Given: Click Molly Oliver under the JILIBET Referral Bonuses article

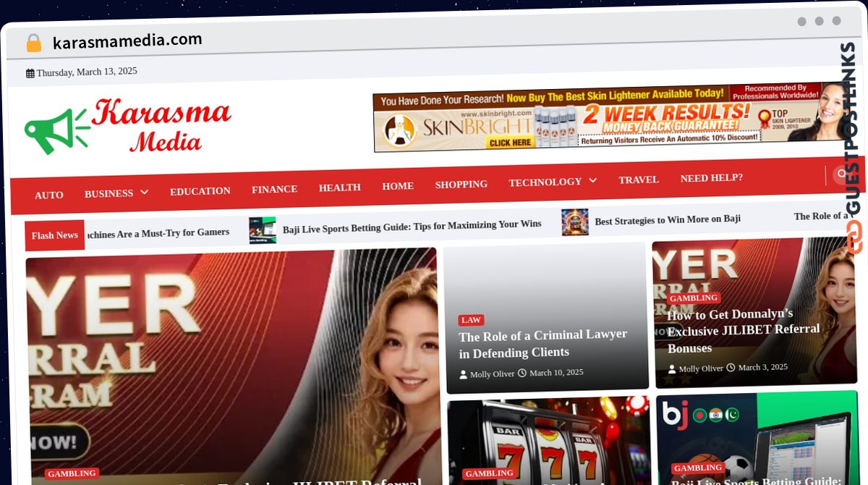Looking at the screenshot, I should 701,368.
